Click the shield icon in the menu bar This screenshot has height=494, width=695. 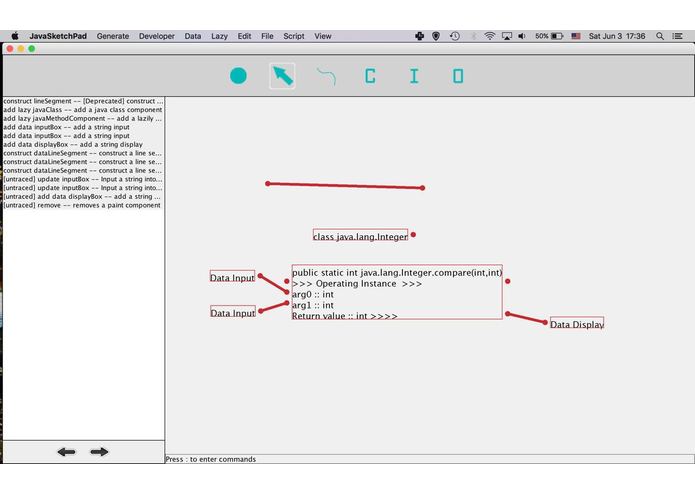[436, 36]
